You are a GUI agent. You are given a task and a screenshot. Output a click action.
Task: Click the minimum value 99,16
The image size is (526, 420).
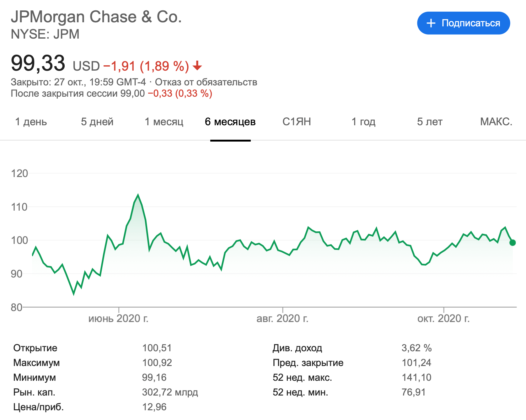(154, 377)
